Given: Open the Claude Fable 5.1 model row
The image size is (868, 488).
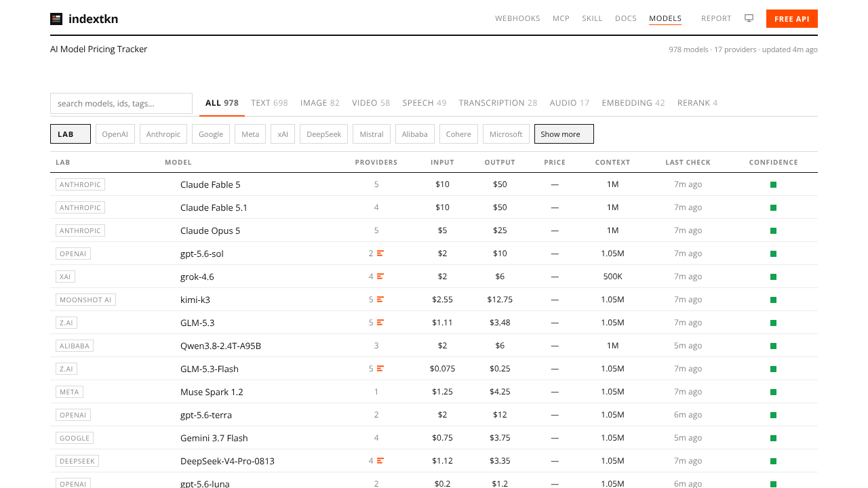Looking at the screenshot, I should coord(434,207).
